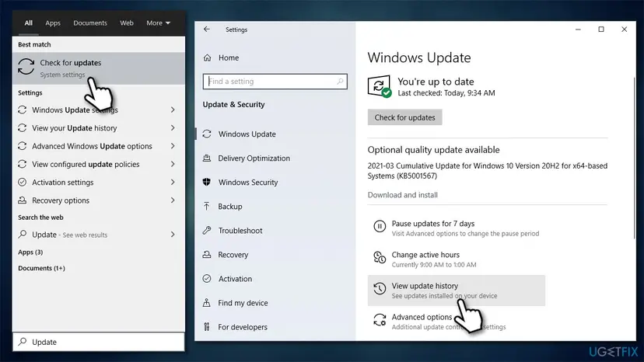This screenshot has height=362, width=644.
Task: Switch to the Documents search tab
Action: point(90,23)
